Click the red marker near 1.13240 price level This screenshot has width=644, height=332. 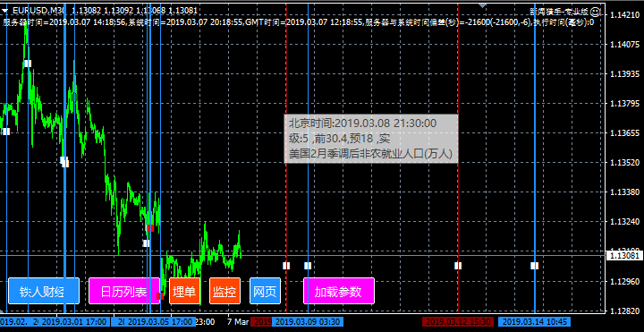(150, 228)
